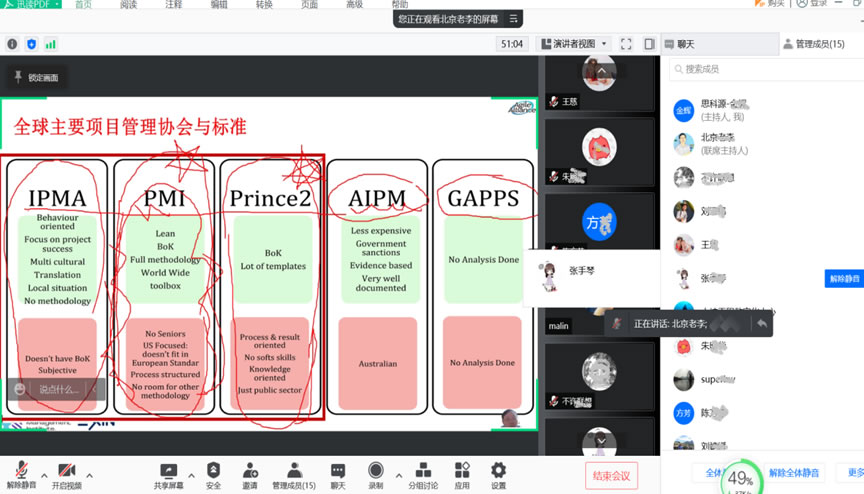Click the 51:04 meeting timer

click(x=512, y=44)
